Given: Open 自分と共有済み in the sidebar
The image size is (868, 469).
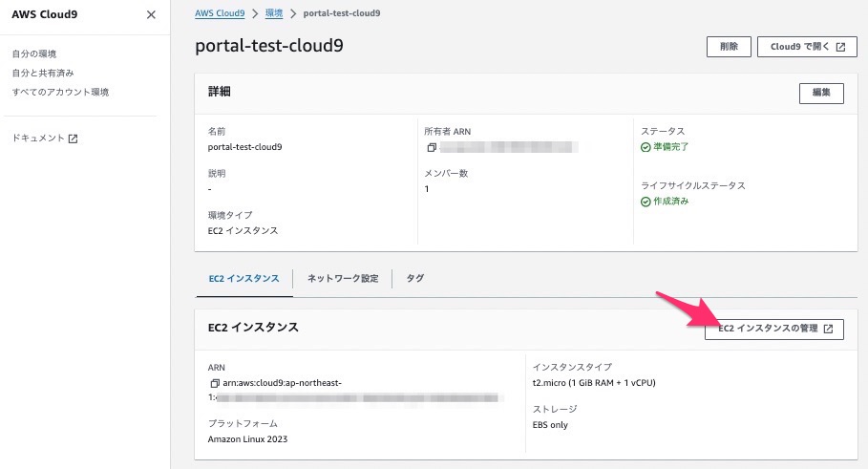Looking at the screenshot, I should 43,73.
